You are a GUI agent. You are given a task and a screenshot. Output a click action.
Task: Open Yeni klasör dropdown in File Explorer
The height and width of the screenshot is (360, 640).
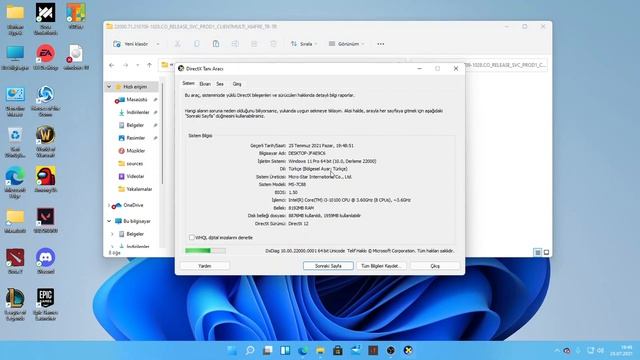click(158, 44)
